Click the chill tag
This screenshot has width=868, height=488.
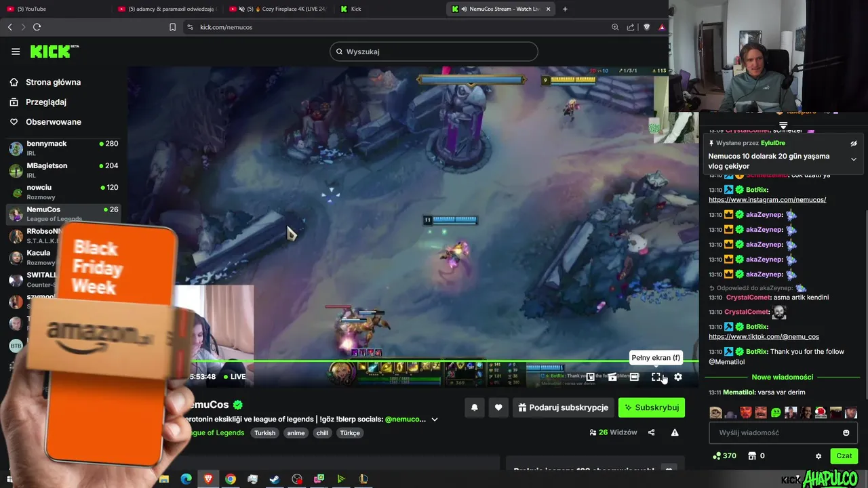[x=322, y=433]
